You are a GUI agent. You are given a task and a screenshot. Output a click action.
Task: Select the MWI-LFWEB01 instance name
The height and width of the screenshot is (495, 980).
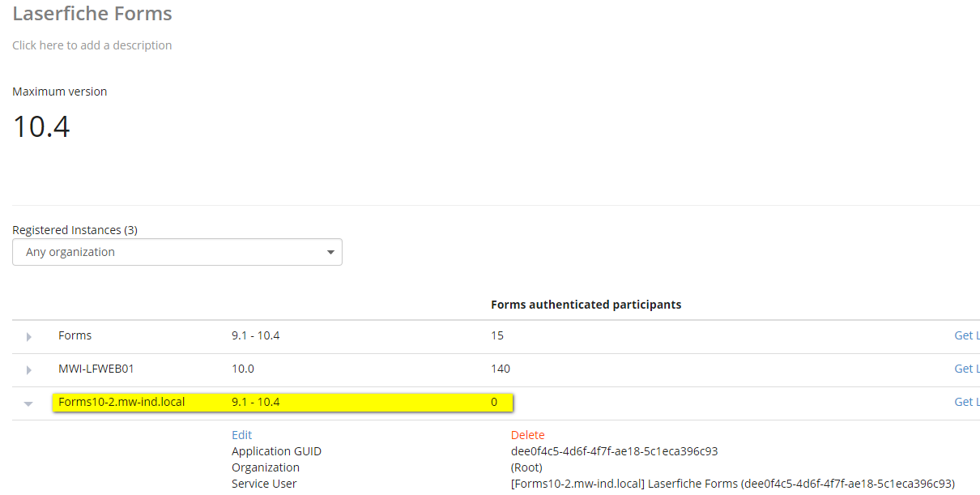click(x=96, y=369)
